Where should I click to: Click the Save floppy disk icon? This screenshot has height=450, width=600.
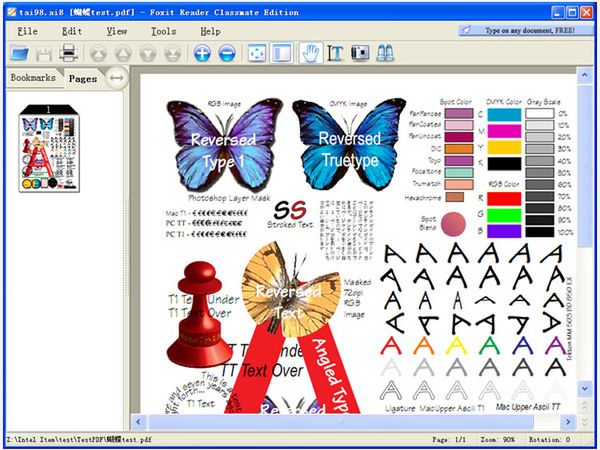tap(44, 53)
